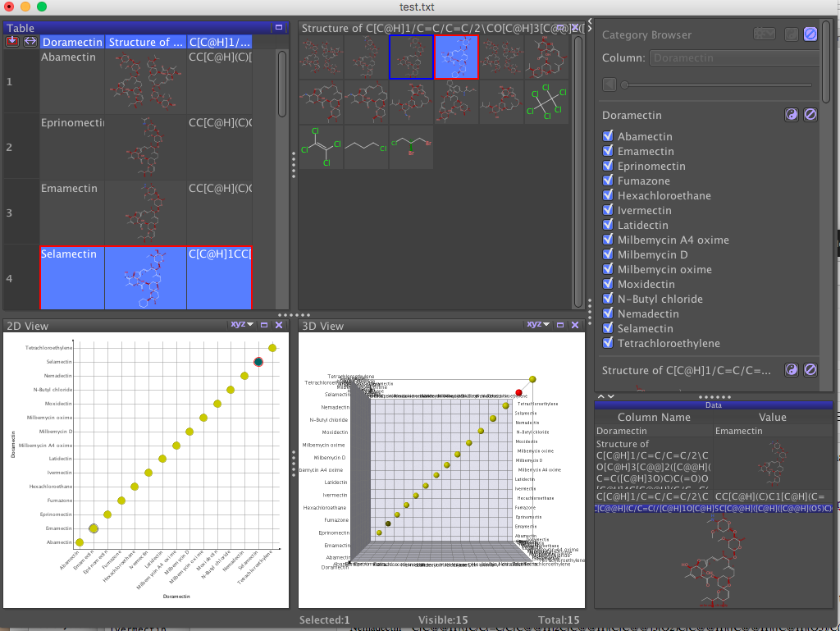
Task: Click the red export table icon
Action: coord(11,41)
